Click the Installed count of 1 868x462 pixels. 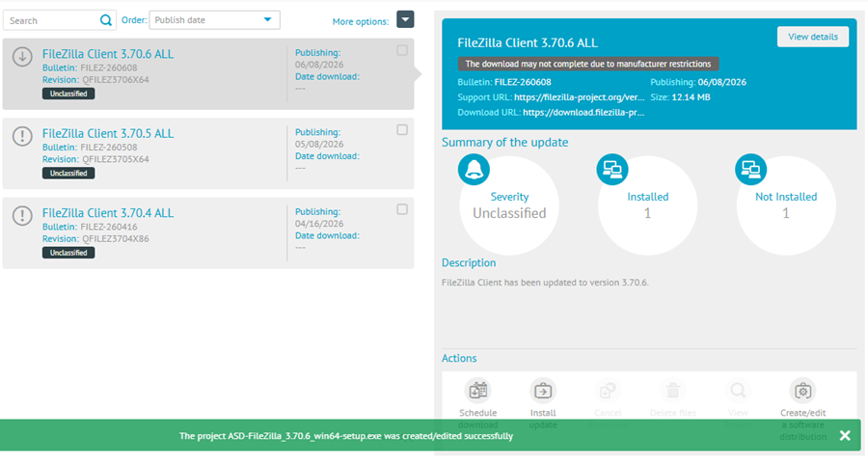pos(647,213)
